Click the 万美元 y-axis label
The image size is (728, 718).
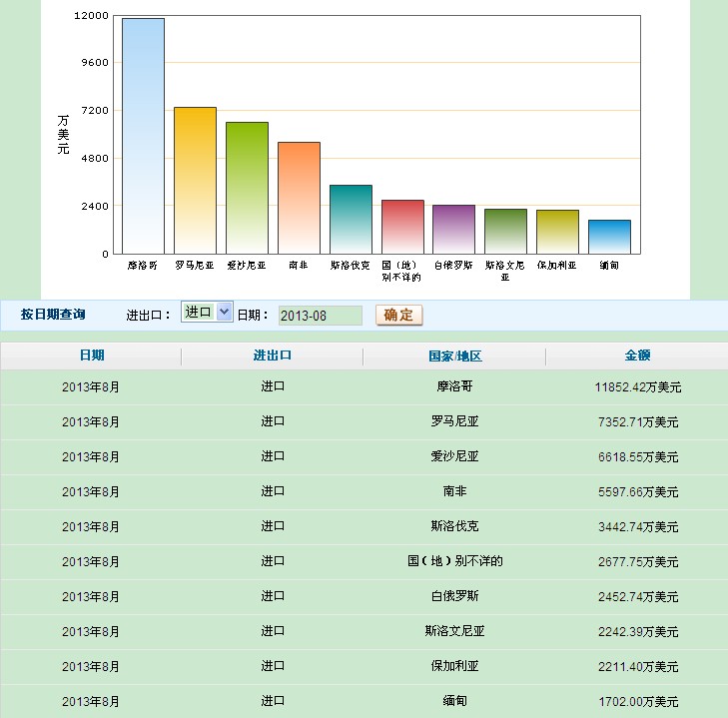63,135
